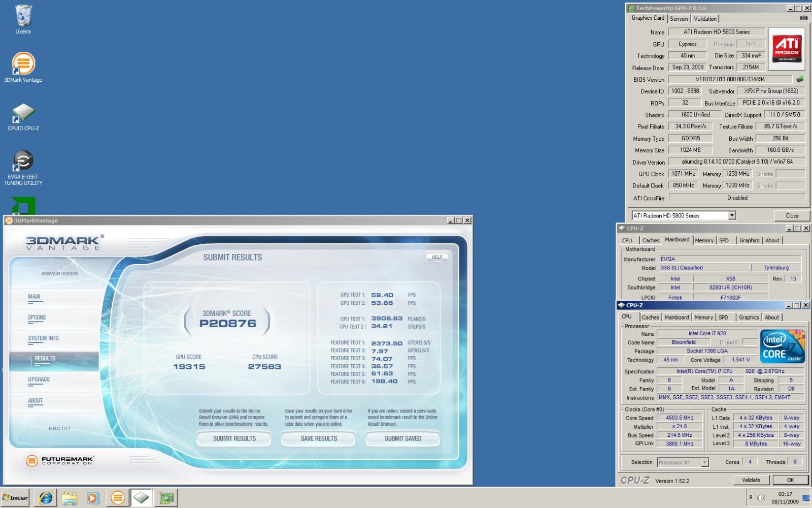Click the GPU-Z title bar icon
Image resolution: width=812 pixels, height=508 pixels.
pyautogui.click(x=631, y=8)
